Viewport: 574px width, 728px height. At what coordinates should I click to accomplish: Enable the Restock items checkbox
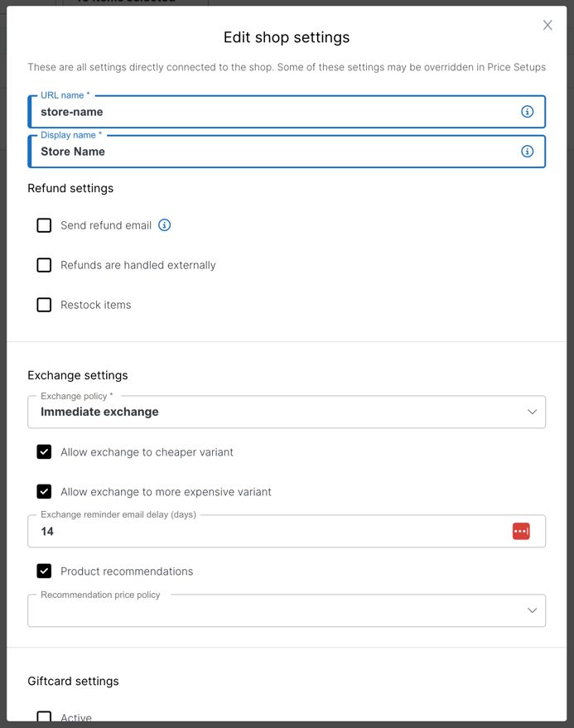tap(44, 305)
